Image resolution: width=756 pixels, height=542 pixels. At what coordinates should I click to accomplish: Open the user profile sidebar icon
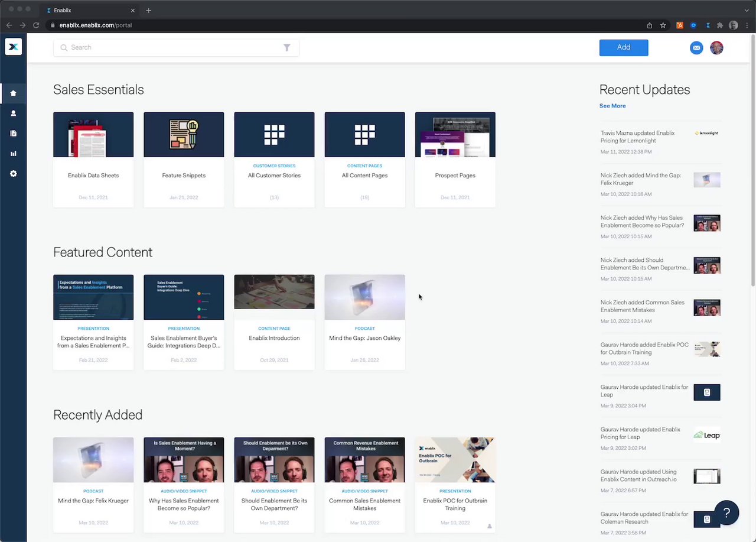point(13,113)
